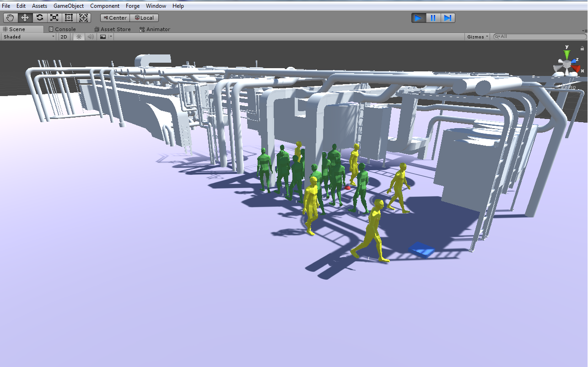Viewport: 588px width, 367px height.
Task: Toggle the scene view rotation lock
Action: pyautogui.click(x=582, y=48)
